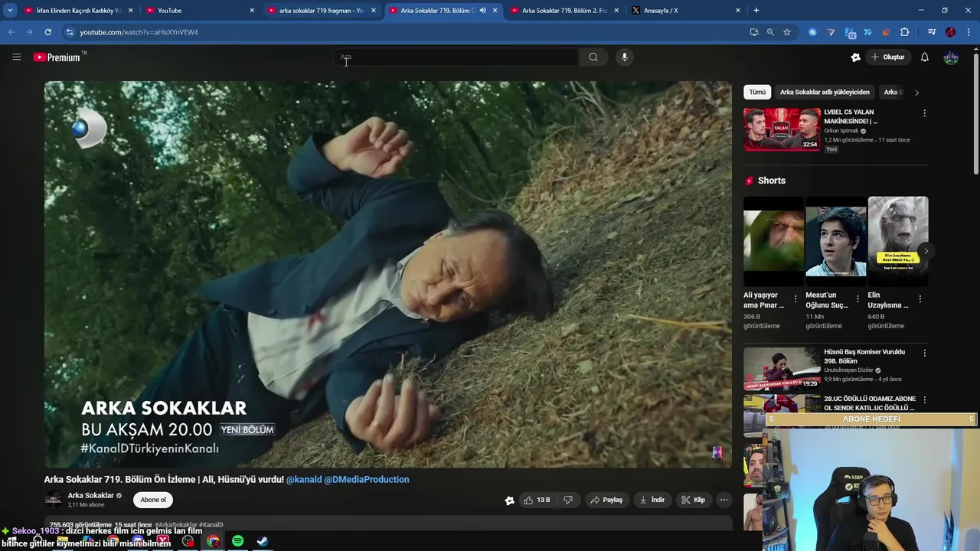Open the YouTube hamburger guide menu
The height and width of the screenshot is (551, 980).
[x=16, y=57]
